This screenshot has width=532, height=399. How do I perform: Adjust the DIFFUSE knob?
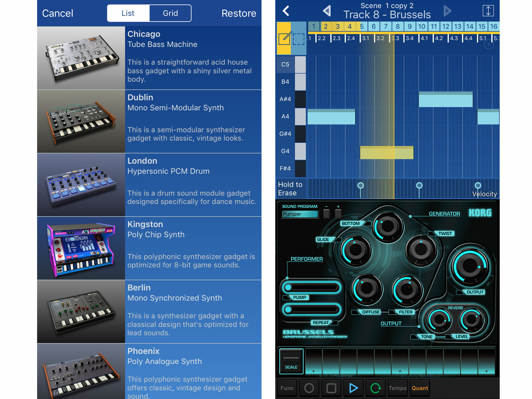pyautogui.click(x=367, y=288)
